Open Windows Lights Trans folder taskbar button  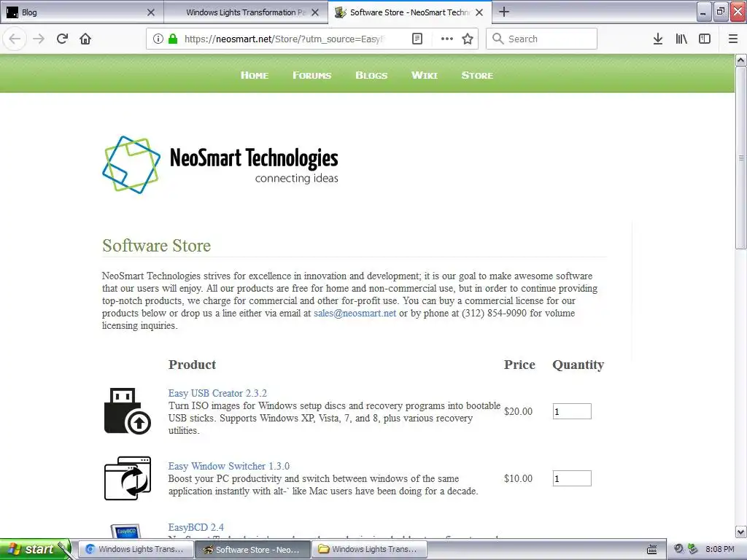[x=369, y=550]
